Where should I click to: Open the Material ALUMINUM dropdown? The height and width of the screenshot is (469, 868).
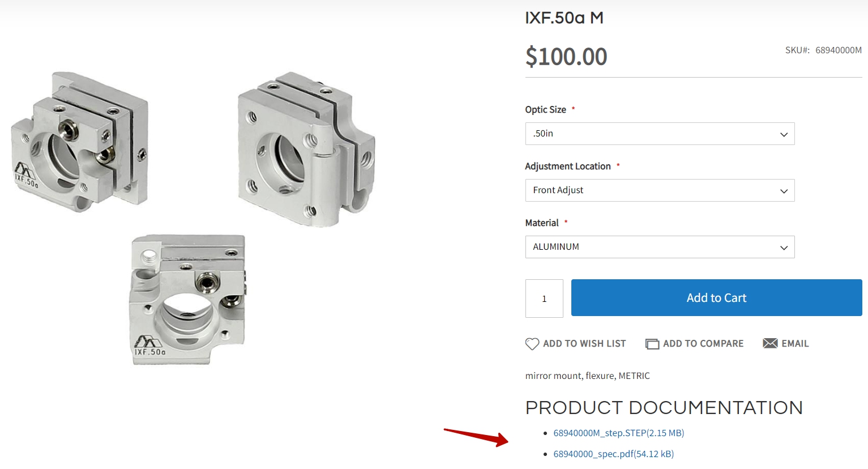pos(660,247)
